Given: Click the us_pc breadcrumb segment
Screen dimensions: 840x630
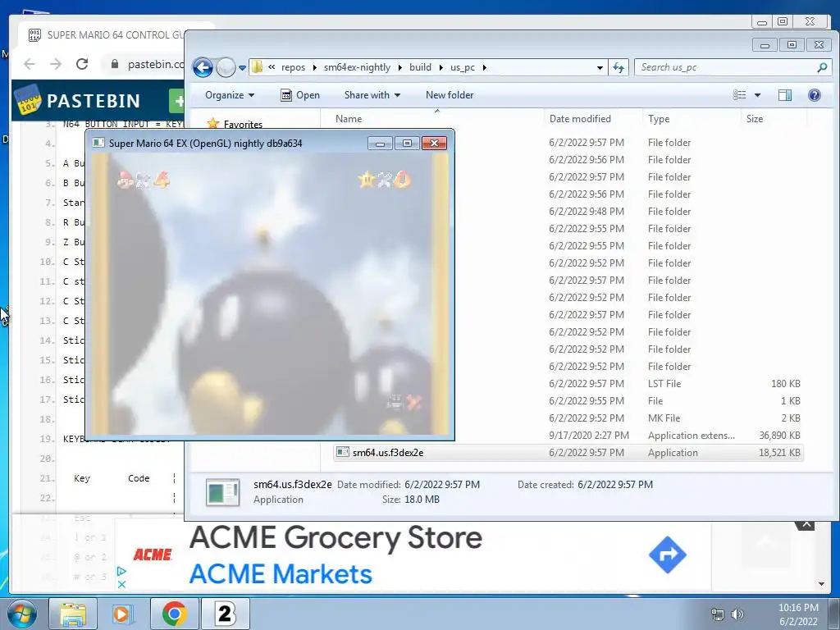Looking at the screenshot, I should 463,67.
